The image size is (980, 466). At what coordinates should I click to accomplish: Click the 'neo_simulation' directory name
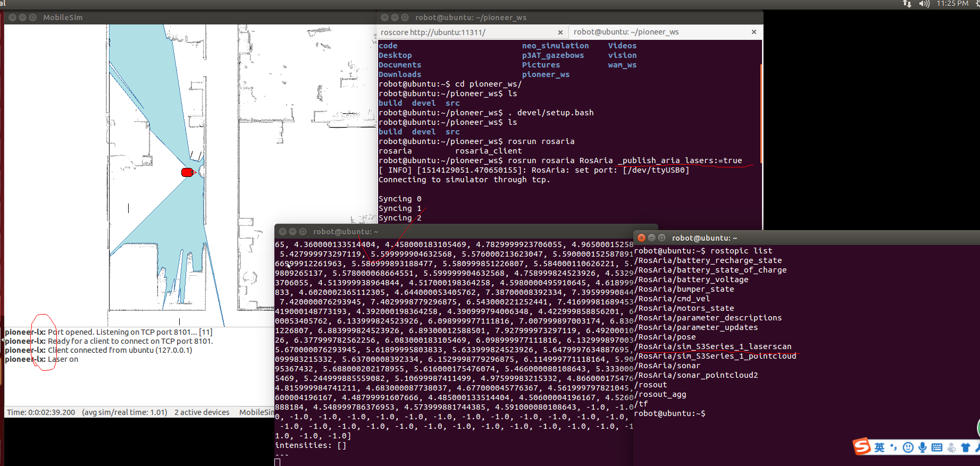point(555,46)
